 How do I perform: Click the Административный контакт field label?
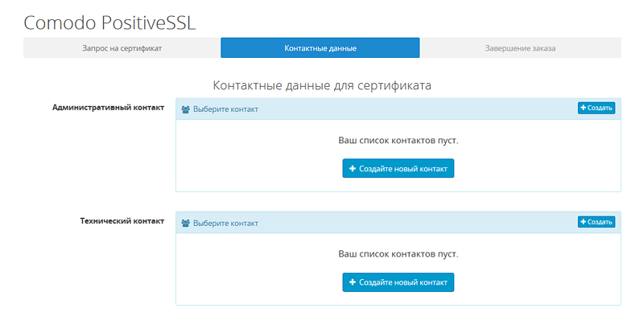tap(108, 108)
